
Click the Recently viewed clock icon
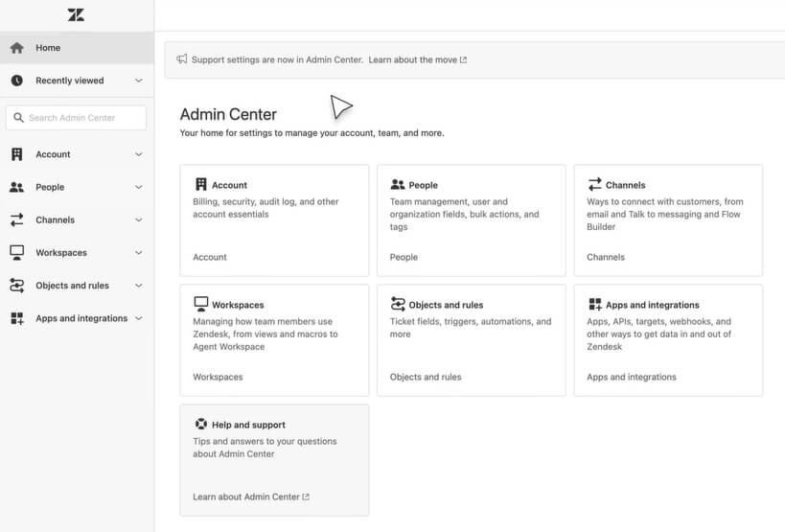[16, 81]
